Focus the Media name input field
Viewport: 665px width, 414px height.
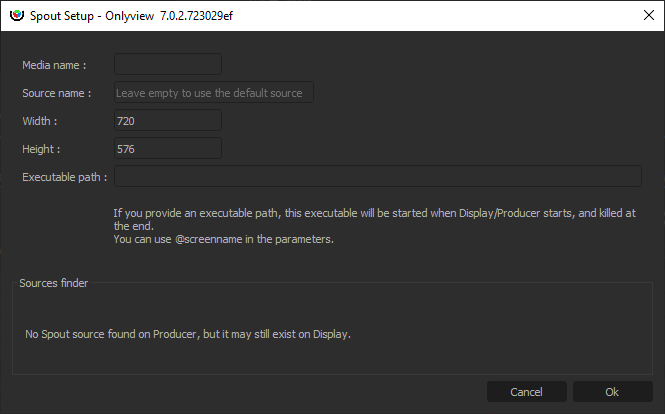pyautogui.click(x=167, y=64)
